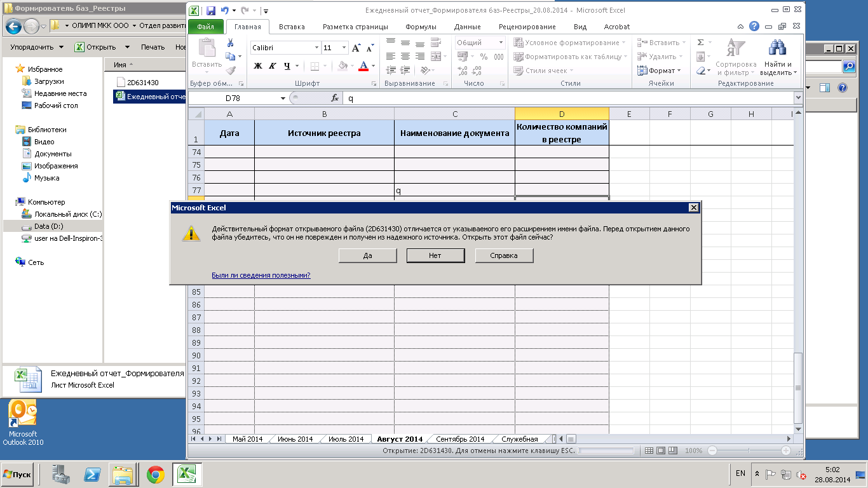Switch to the Формулы ribbon tab

(x=421, y=27)
